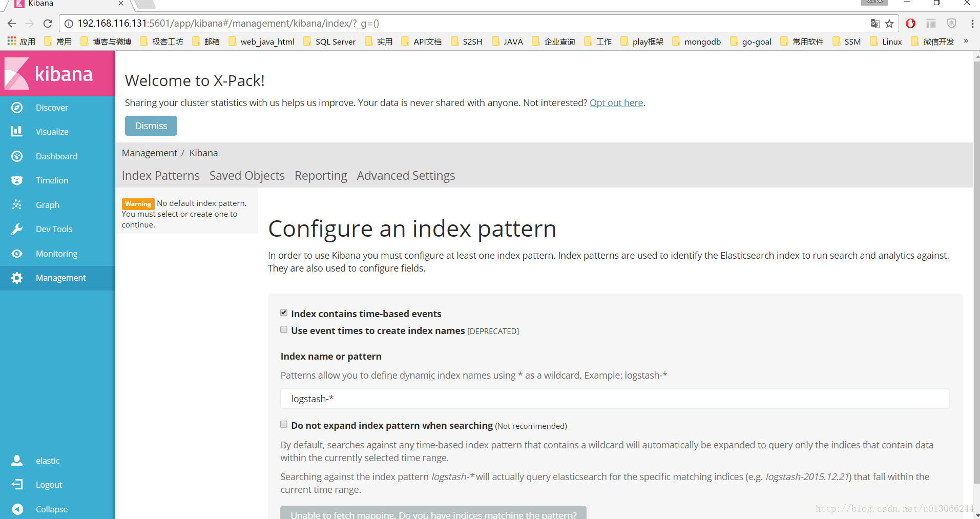Open the Dev Tools wrench icon
The image size is (980, 519).
pyautogui.click(x=17, y=229)
